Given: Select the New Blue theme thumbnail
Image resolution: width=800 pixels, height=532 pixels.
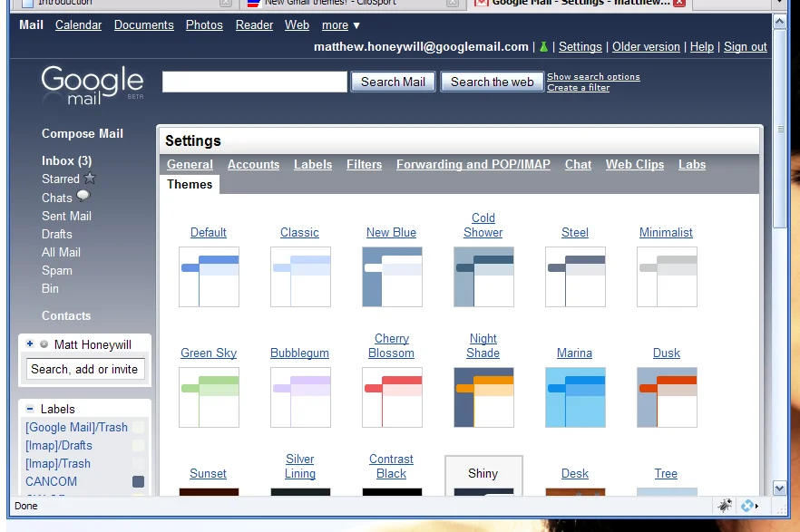Looking at the screenshot, I should pos(392,276).
